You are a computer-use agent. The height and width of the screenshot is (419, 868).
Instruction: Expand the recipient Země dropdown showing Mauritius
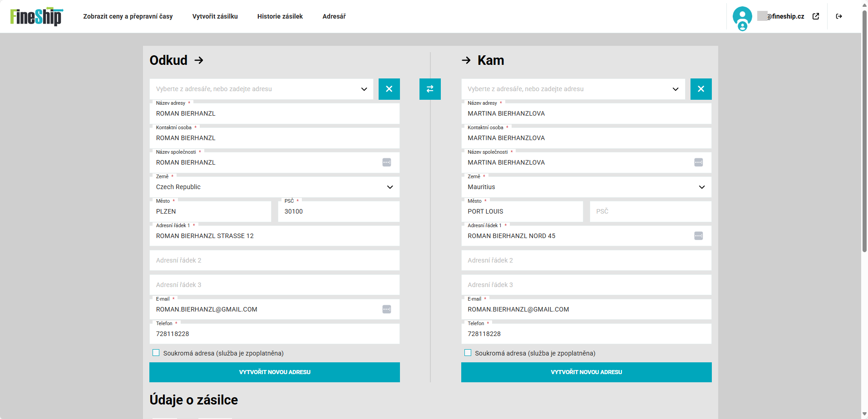[x=701, y=187]
